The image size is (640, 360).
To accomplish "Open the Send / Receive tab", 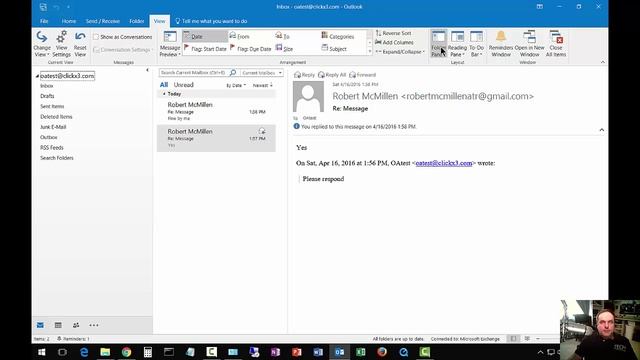I will coord(102,21).
